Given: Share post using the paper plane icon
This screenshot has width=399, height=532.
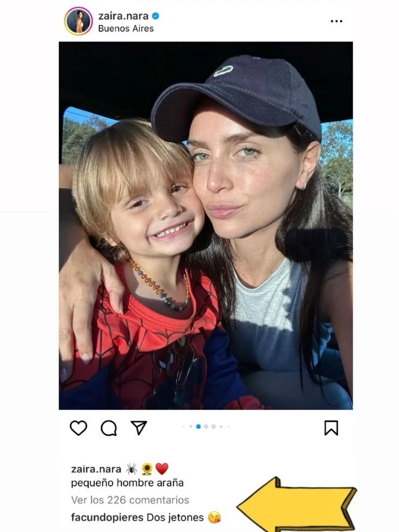Looking at the screenshot, I should pos(139,428).
